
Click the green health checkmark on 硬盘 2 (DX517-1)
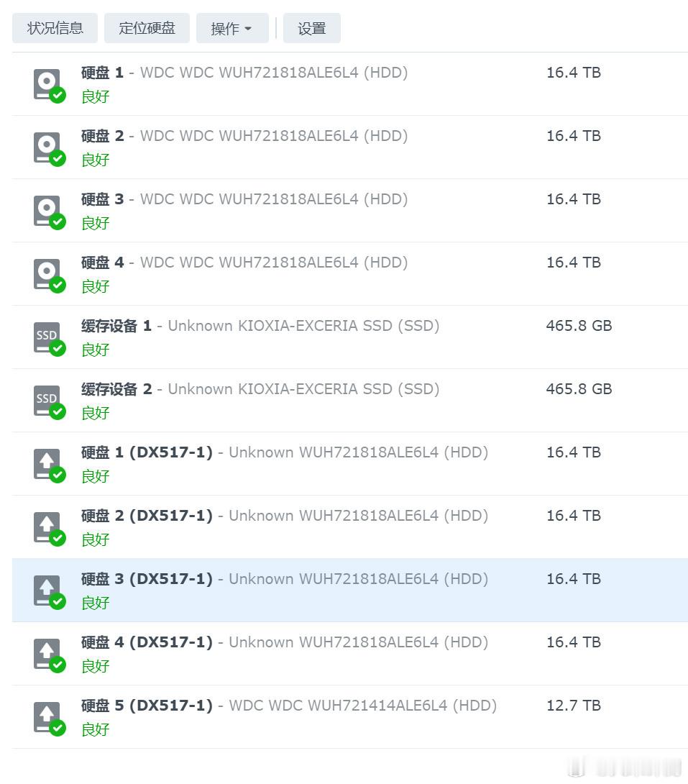pos(57,537)
